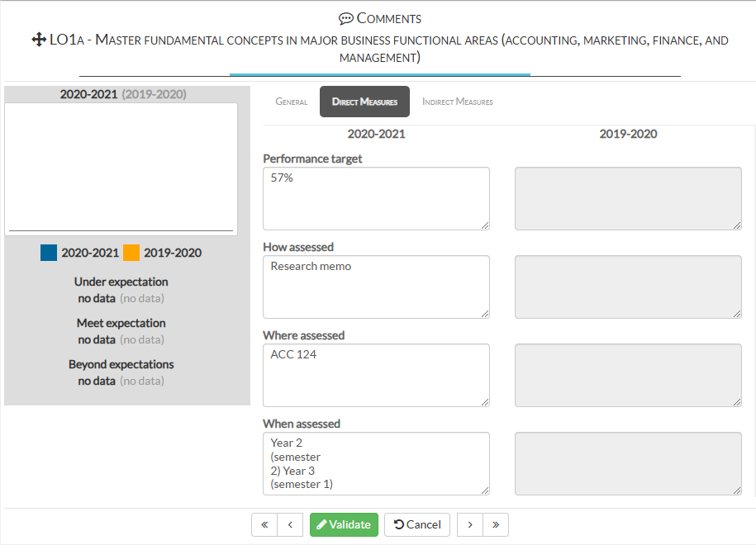The height and width of the screenshot is (545, 756).
Task: Click the move arrows icon beside LO1a
Action: [38, 40]
